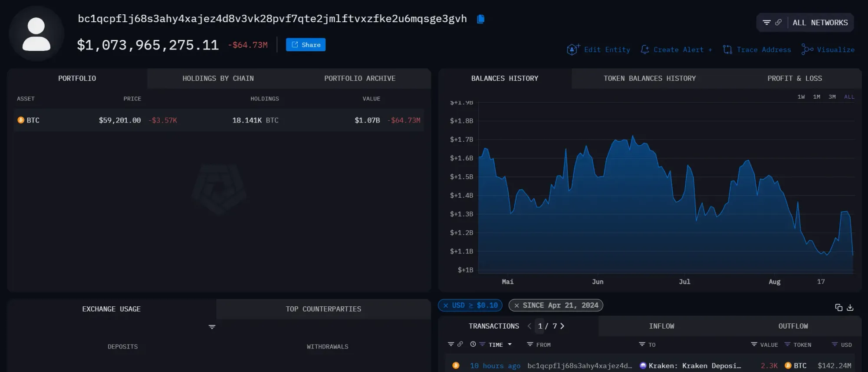868x372 pixels.
Task: Click the DEPOSITS label
Action: click(123, 347)
